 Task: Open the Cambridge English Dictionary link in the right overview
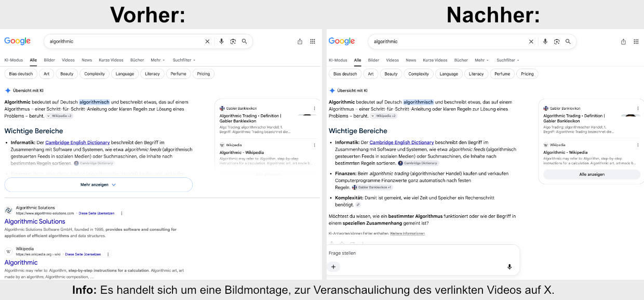(x=401, y=142)
